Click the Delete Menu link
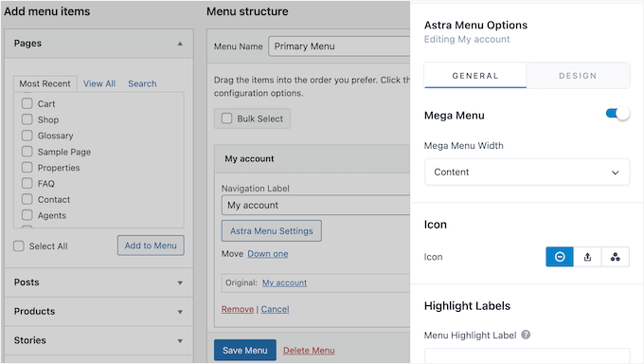Viewport: 644px width, 364px height. point(309,351)
